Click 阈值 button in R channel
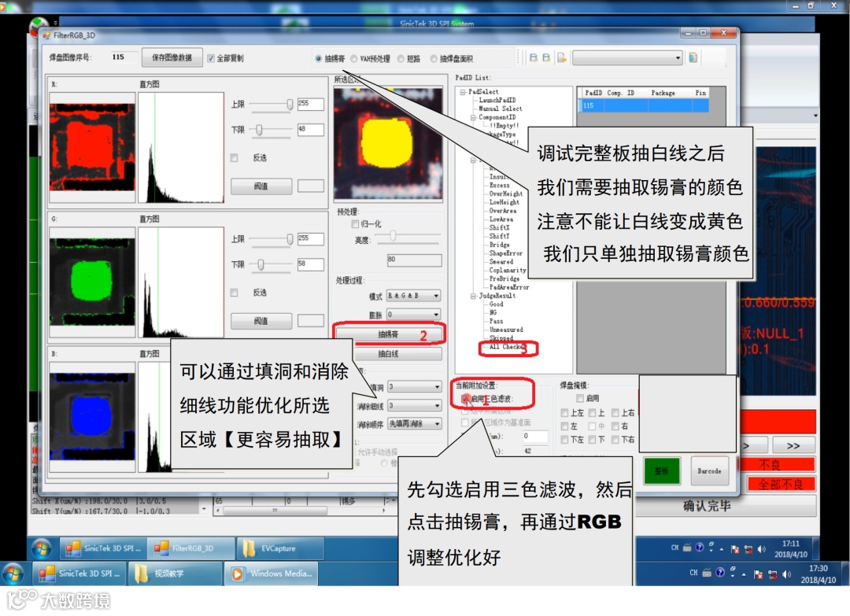Image resolution: width=850 pixels, height=616 pixels. click(x=261, y=186)
